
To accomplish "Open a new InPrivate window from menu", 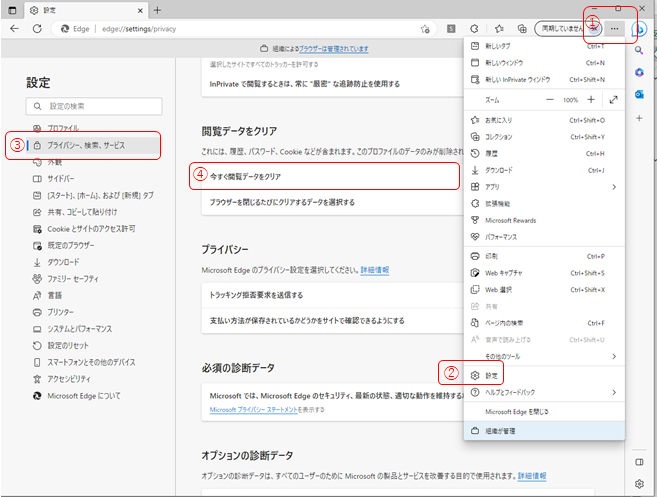I will pos(544,80).
